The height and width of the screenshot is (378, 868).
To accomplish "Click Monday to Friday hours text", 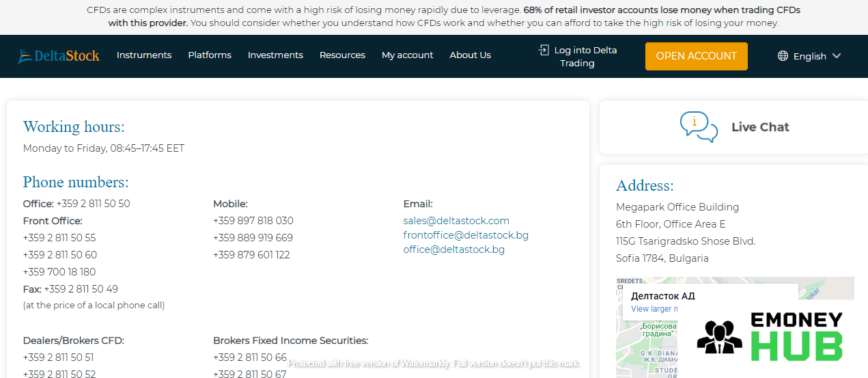I will coord(104,148).
